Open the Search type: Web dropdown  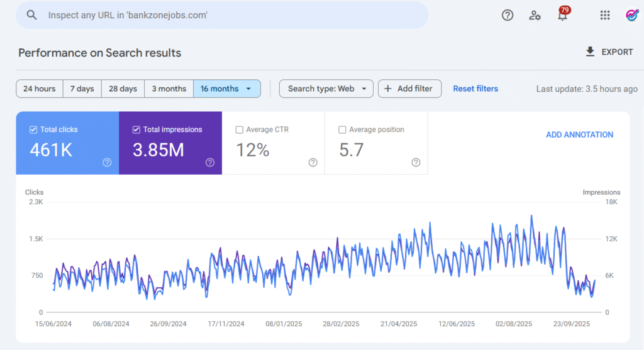[326, 89]
